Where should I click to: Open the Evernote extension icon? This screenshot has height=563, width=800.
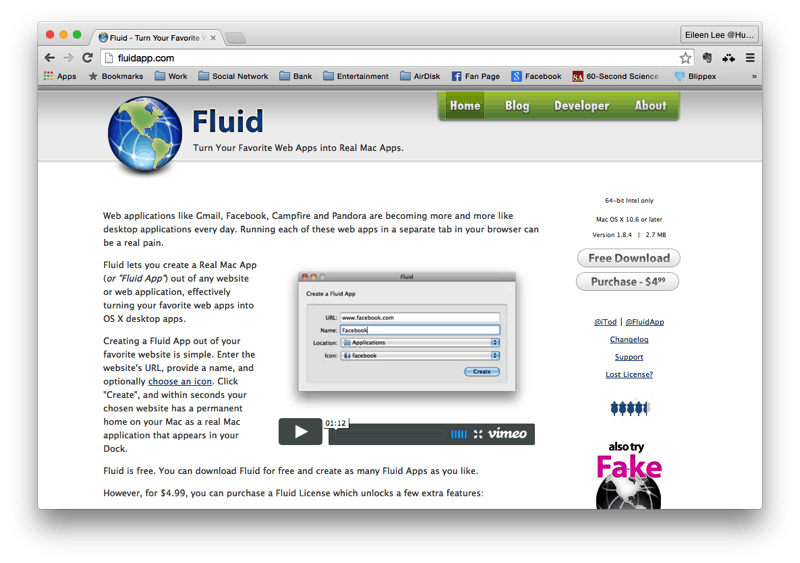[707, 58]
